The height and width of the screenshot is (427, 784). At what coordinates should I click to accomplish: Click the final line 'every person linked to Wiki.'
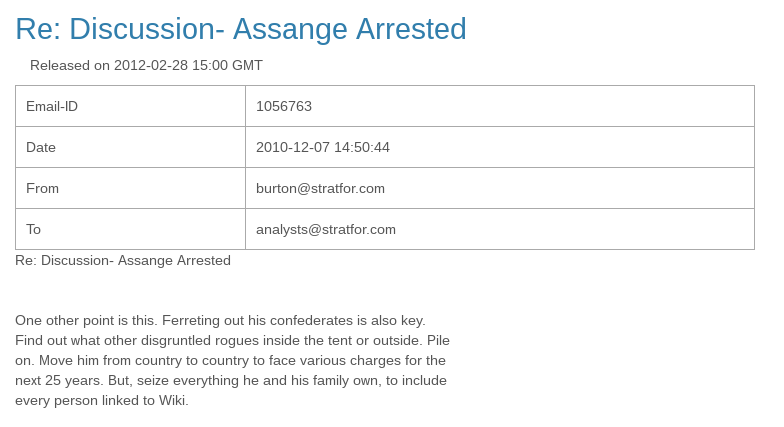tap(102, 400)
